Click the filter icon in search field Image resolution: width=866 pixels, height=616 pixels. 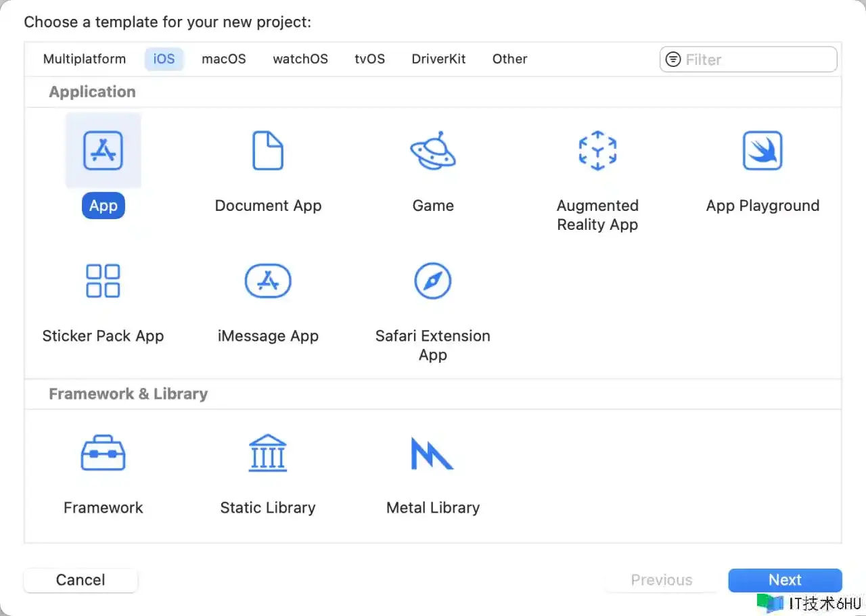pos(673,60)
